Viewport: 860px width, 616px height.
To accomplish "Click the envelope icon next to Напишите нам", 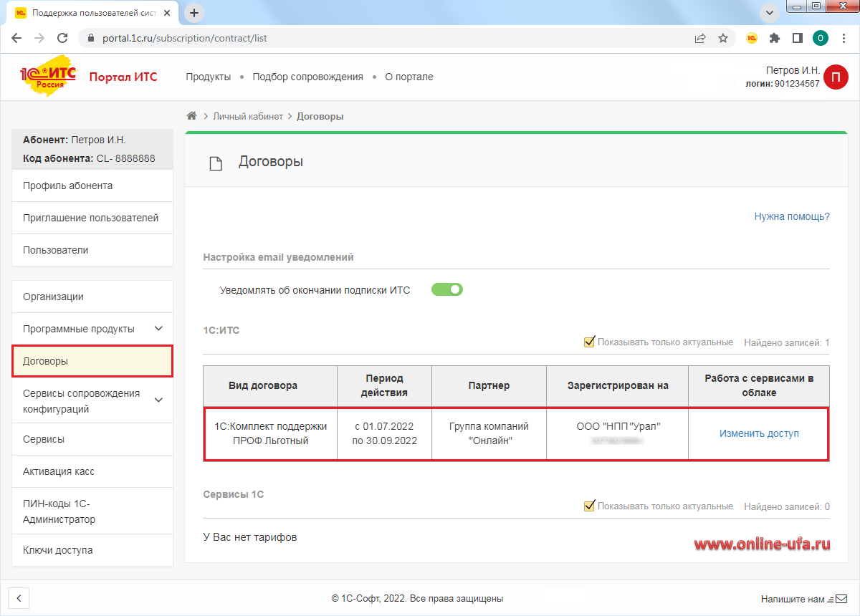I will pos(842,598).
